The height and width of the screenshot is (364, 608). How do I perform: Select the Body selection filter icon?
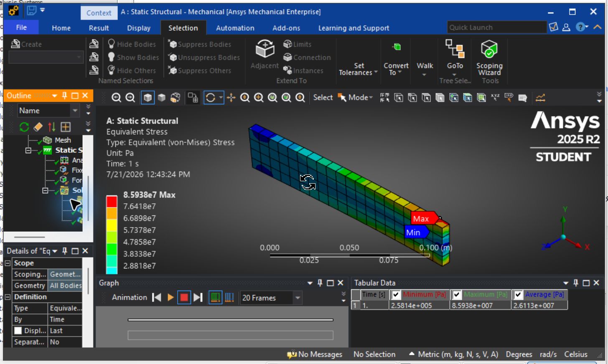coord(440,98)
